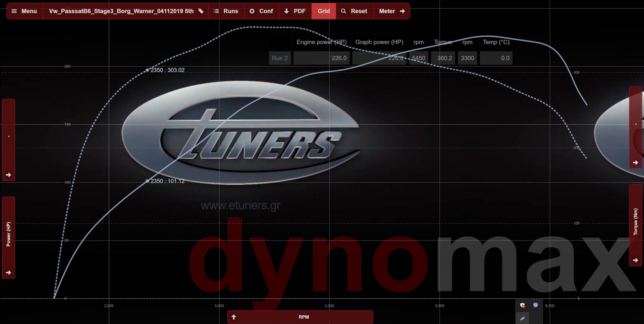Click the 6,000 RPM axis tick label
Screen dimensions: 644x324
(x=550, y=306)
